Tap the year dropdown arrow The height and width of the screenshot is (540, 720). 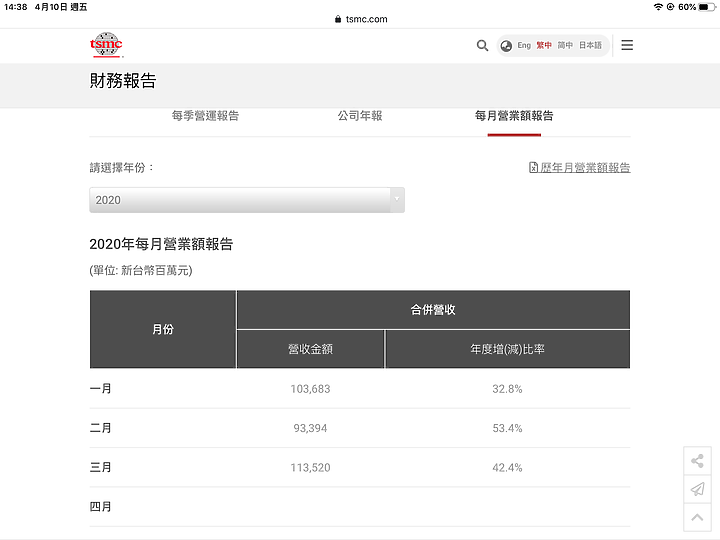click(397, 200)
